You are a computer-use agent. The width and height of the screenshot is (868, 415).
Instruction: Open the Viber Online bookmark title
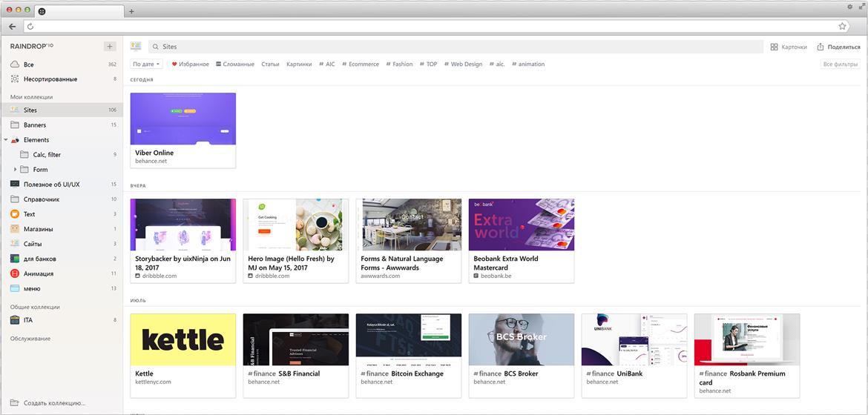click(154, 153)
